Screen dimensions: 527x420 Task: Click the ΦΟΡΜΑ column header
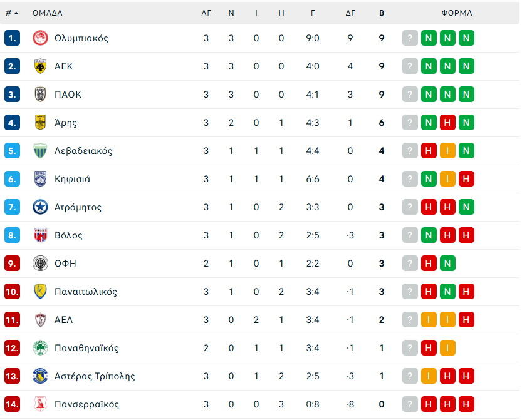tap(457, 13)
